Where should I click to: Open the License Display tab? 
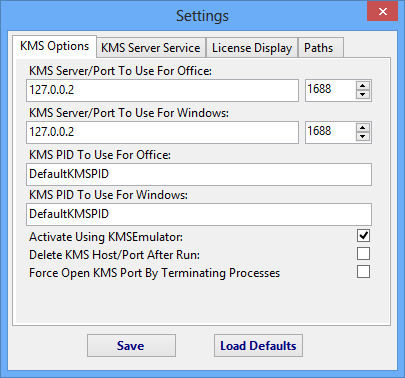pyautogui.click(x=252, y=48)
